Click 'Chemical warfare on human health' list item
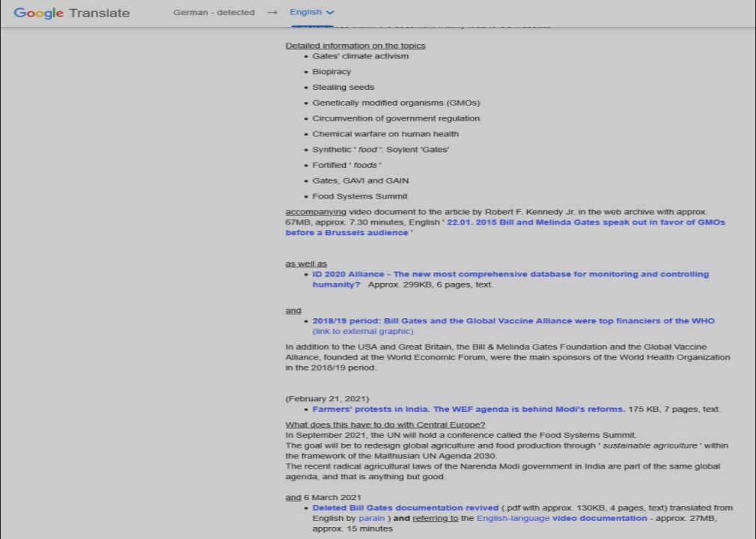Viewport: 756px width, 539px height. coord(385,134)
